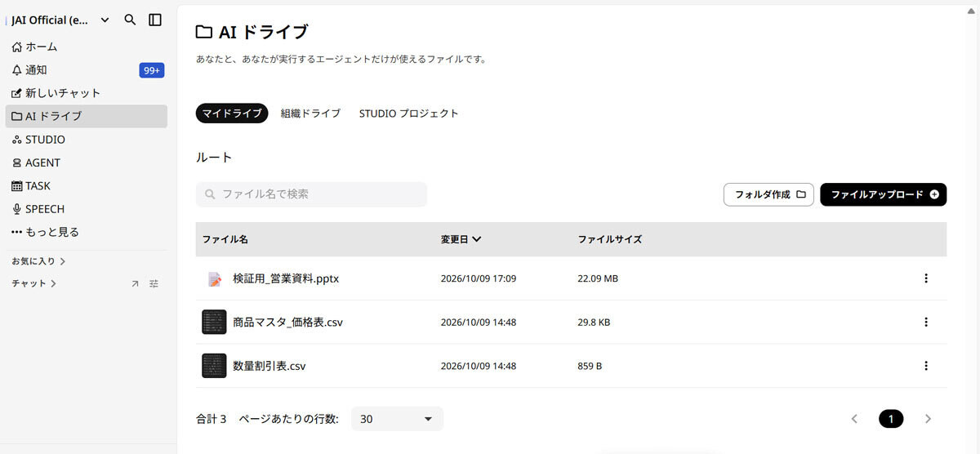Open the search magnifier in sidebar header
Screen dimensions: 980x454
click(130, 20)
